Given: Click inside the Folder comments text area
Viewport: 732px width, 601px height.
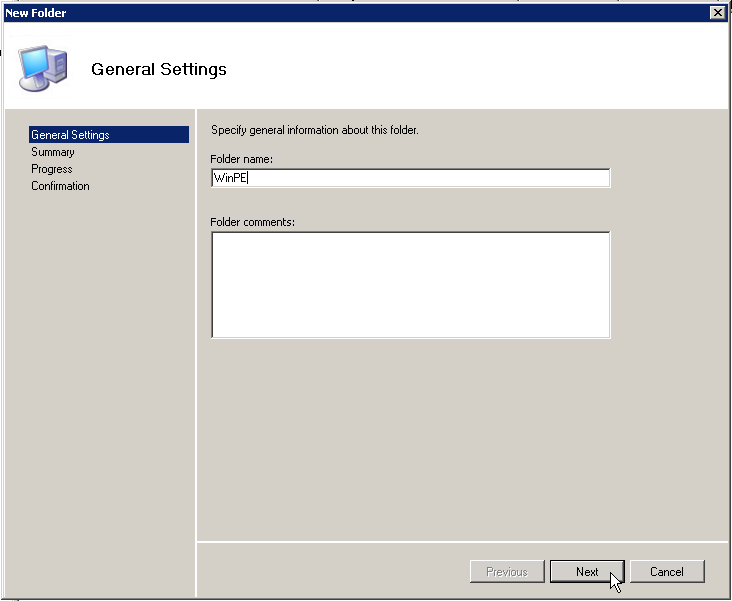Looking at the screenshot, I should click(x=410, y=285).
